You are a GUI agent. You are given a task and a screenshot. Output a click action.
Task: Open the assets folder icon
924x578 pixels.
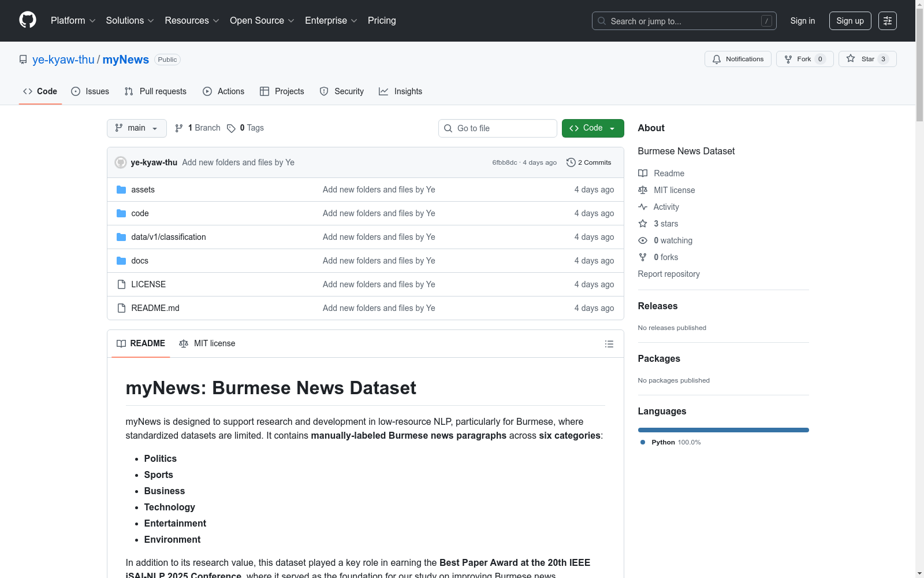click(x=121, y=190)
